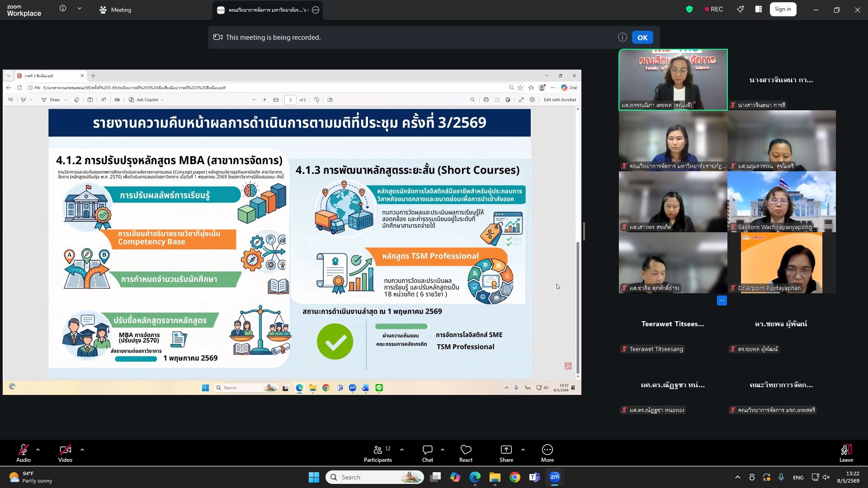Leave the meeting
Image resolution: width=868 pixels, height=488 pixels.
coord(846,453)
